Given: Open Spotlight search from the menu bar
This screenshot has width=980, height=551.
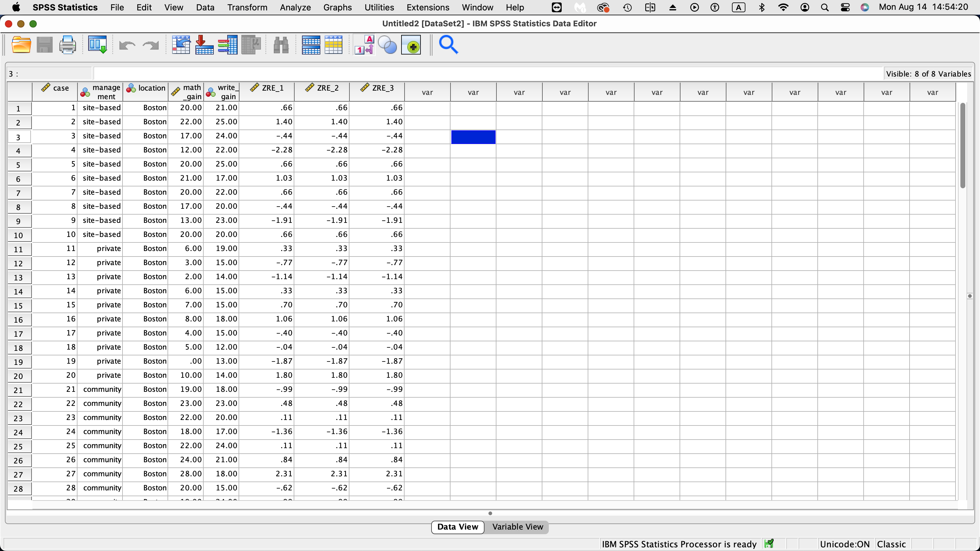Looking at the screenshot, I should point(825,7).
